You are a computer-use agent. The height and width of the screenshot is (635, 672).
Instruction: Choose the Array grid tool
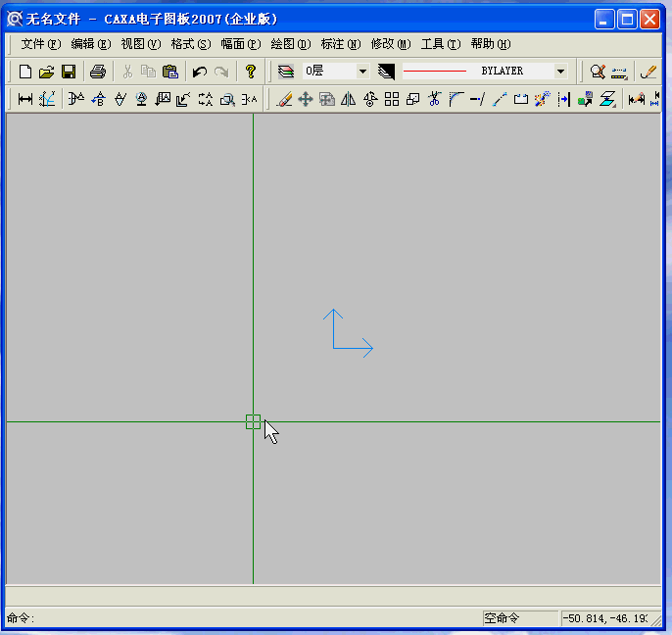click(391, 99)
